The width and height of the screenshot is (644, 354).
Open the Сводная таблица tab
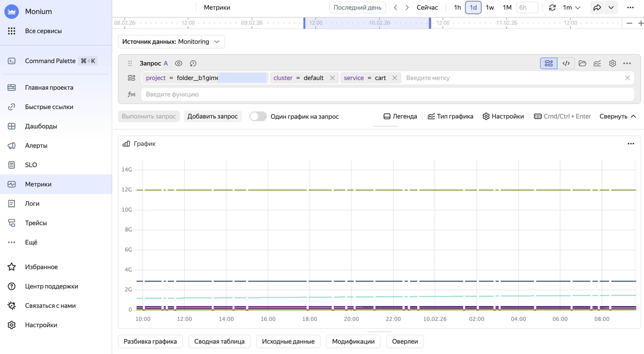(x=219, y=341)
